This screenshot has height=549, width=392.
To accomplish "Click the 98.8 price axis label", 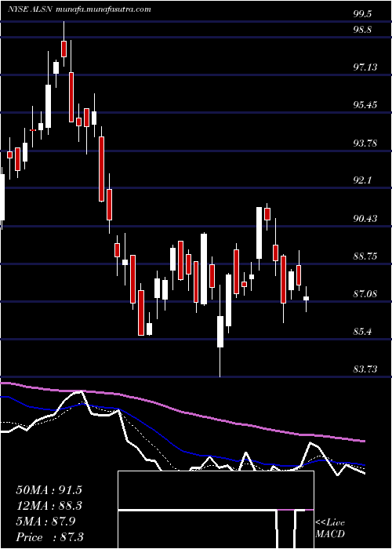I will (x=362, y=30).
